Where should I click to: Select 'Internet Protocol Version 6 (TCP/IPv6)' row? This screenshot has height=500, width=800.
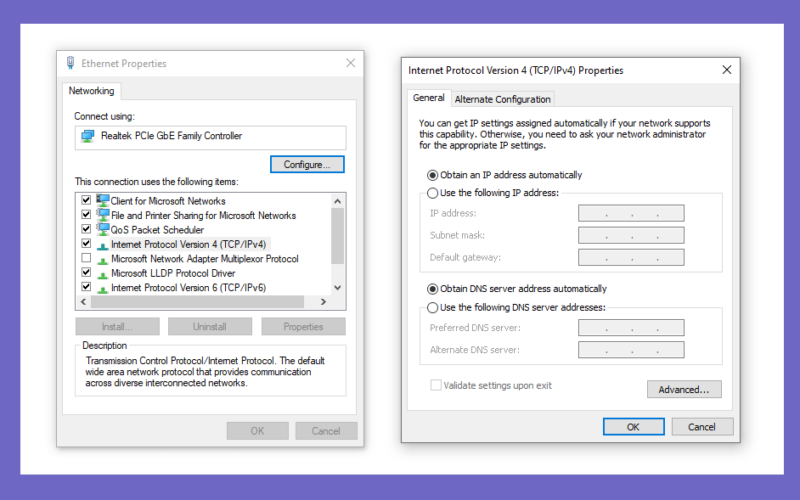(188, 288)
